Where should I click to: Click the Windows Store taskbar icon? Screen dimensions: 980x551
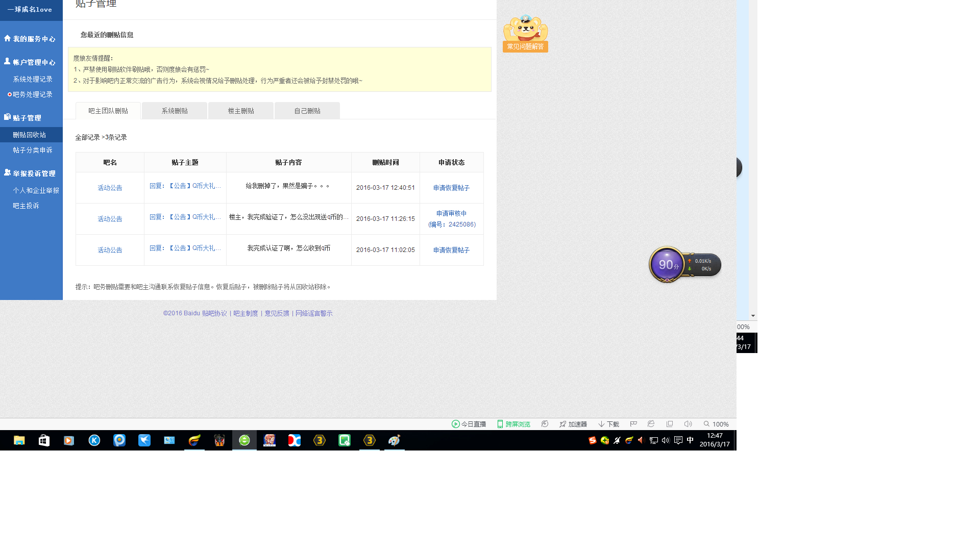pyautogui.click(x=44, y=440)
